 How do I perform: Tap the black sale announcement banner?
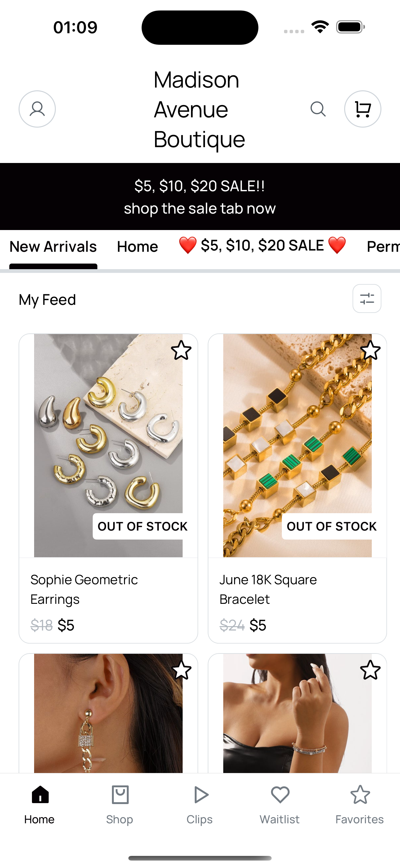tap(200, 197)
